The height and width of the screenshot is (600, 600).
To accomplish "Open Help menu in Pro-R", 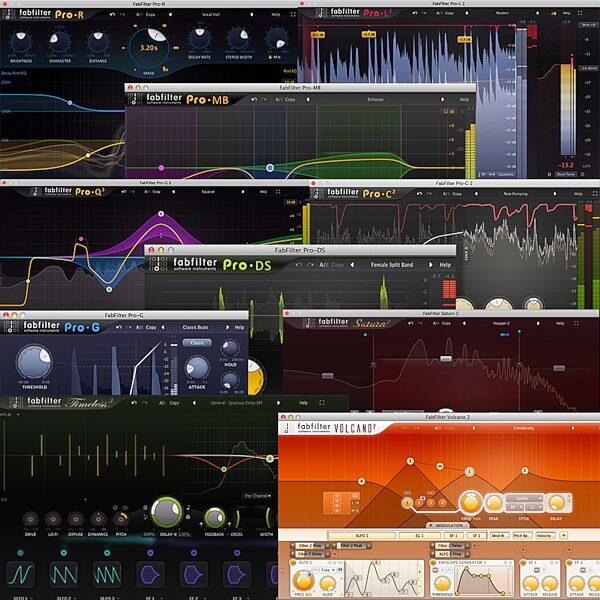I will [276, 15].
